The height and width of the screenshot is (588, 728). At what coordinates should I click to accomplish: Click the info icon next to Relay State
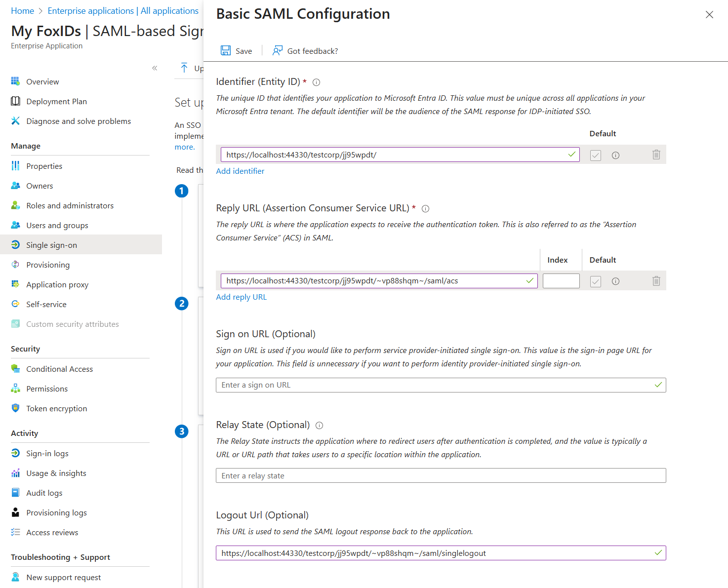pyautogui.click(x=319, y=425)
